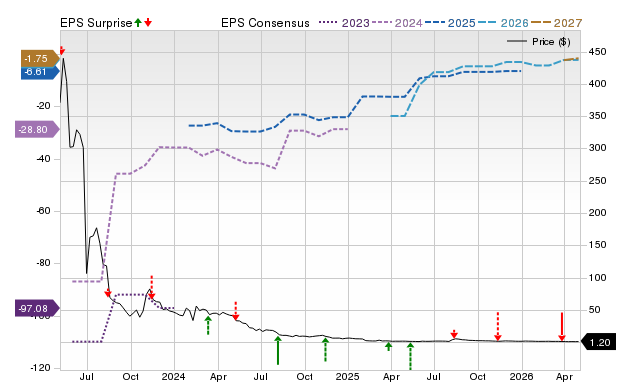Click the 200 price axis label
The height and width of the screenshot is (382, 640).
tap(597, 213)
